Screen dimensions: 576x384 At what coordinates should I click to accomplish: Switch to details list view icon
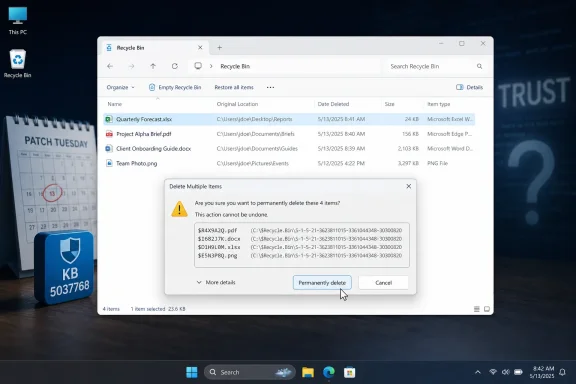pos(476,309)
